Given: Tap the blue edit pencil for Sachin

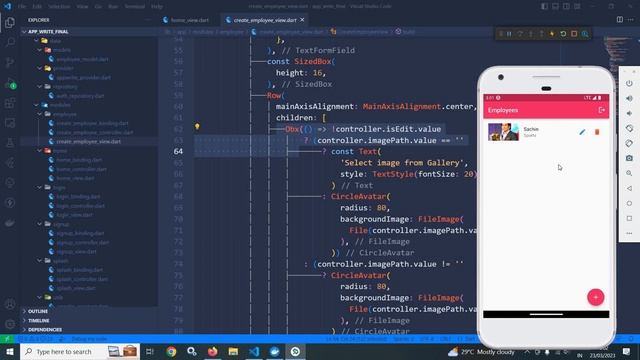Looking at the screenshot, I should pyautogui.click(x=582, y=132).
